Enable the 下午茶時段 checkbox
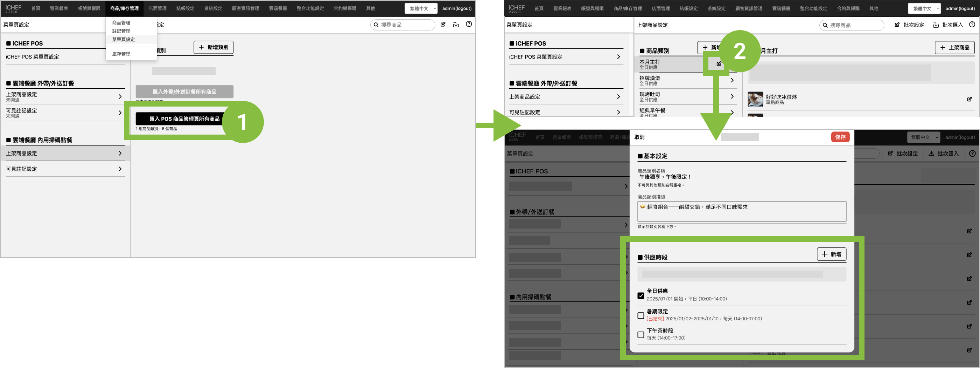980x368 pixels. 640,334
